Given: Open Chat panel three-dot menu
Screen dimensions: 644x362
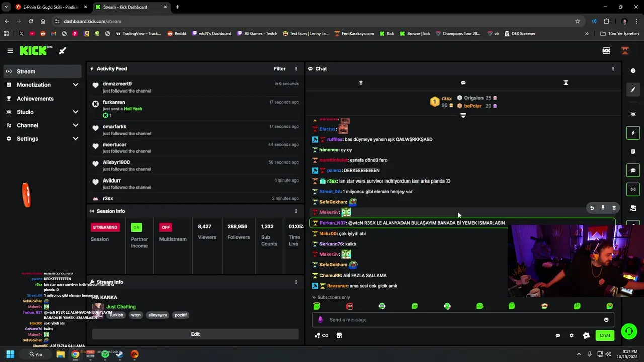Looking at the screenshot, I should [613, 69].
